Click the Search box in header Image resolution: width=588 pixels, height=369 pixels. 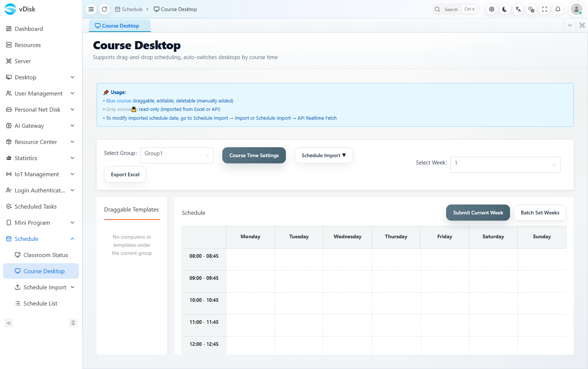(455, 9)
